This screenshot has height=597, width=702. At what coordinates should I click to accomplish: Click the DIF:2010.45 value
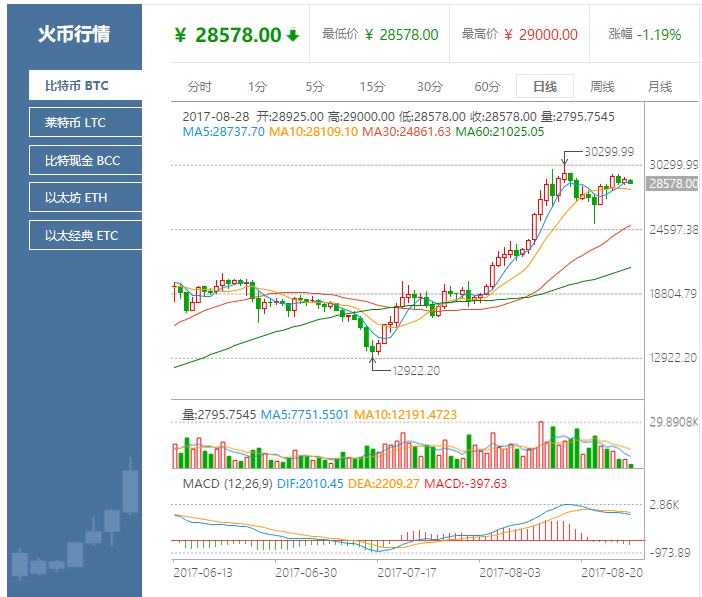click(310, 484)
